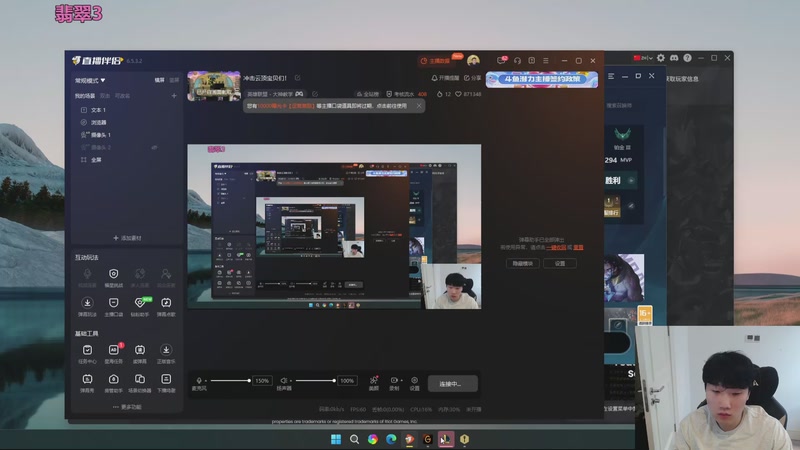Open the speaker device dropdown arrow

290,381
